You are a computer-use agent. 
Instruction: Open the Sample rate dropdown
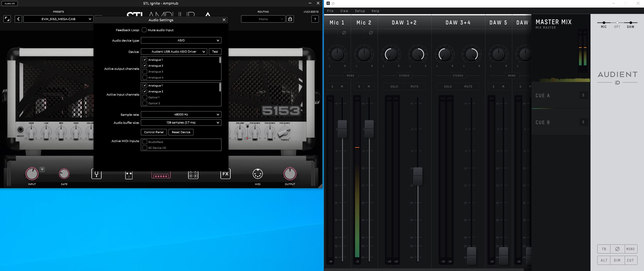[x=181, y=114]
